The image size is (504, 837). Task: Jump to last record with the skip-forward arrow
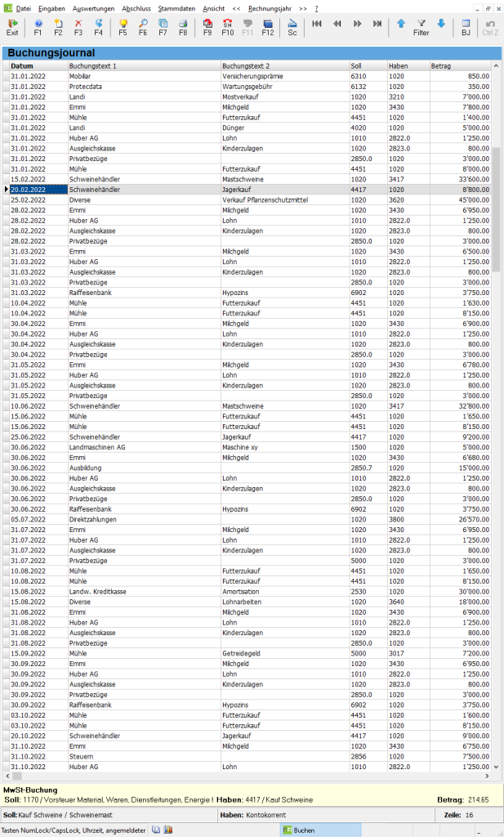[377, 24]
